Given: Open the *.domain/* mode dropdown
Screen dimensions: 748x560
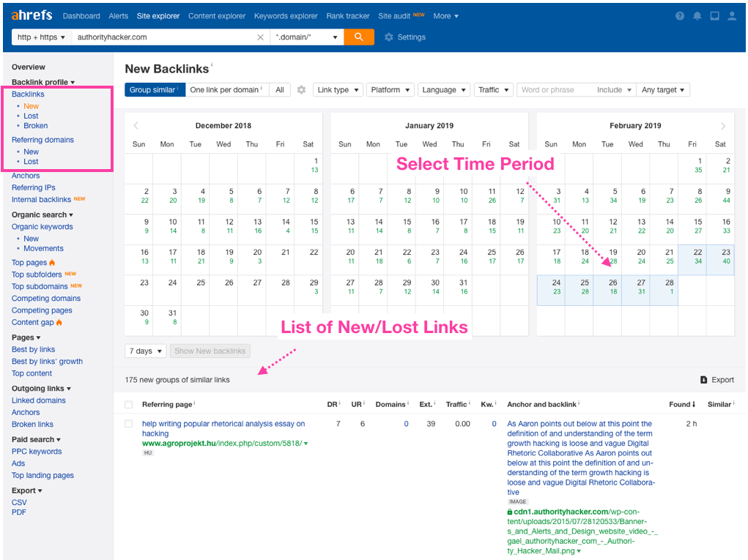Looking at the screenshot, I should 306,37.
